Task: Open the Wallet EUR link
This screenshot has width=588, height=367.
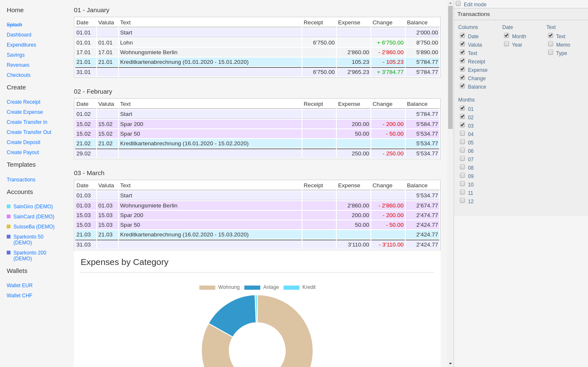Action: (x=20, y=286)
